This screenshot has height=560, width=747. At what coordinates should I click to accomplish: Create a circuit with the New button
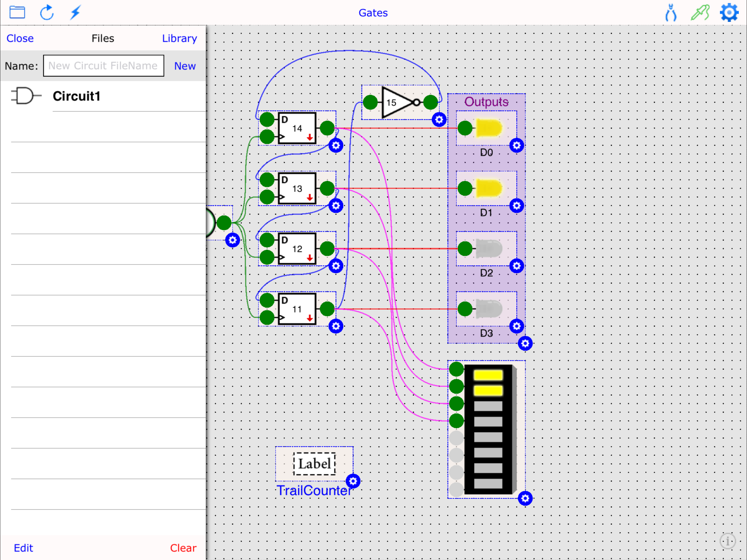185,66
